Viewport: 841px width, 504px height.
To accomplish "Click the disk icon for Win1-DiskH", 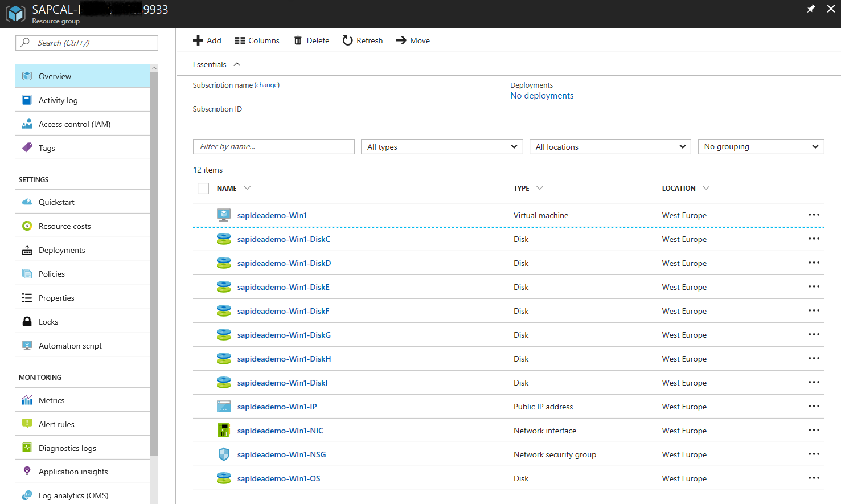I will pyautogui.click(x=224, y=358).
